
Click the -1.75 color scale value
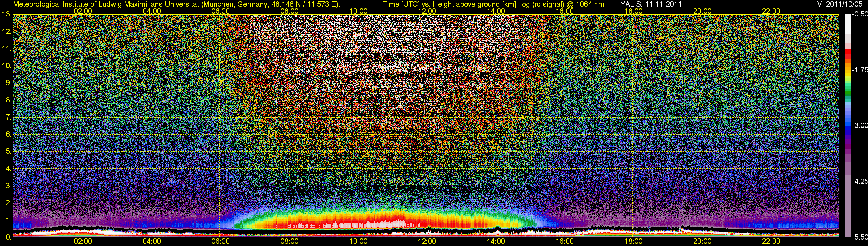[x=860, y=70]
